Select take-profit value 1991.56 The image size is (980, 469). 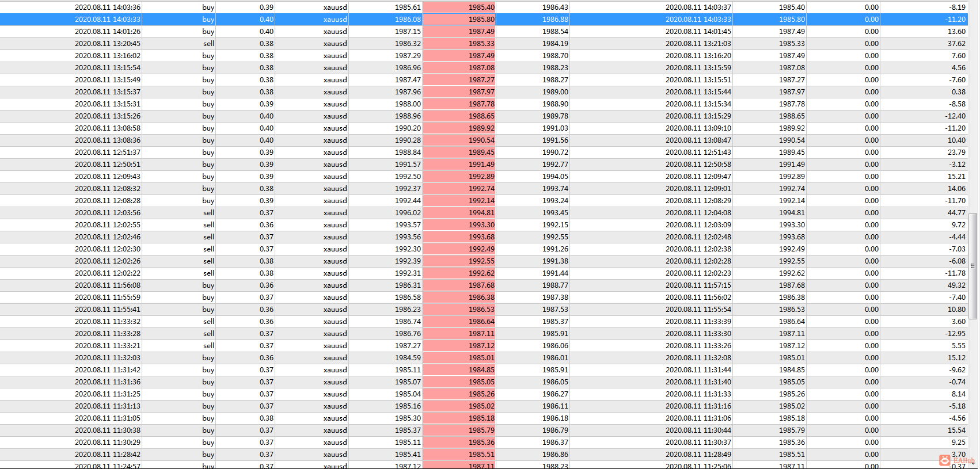point(555,140)
